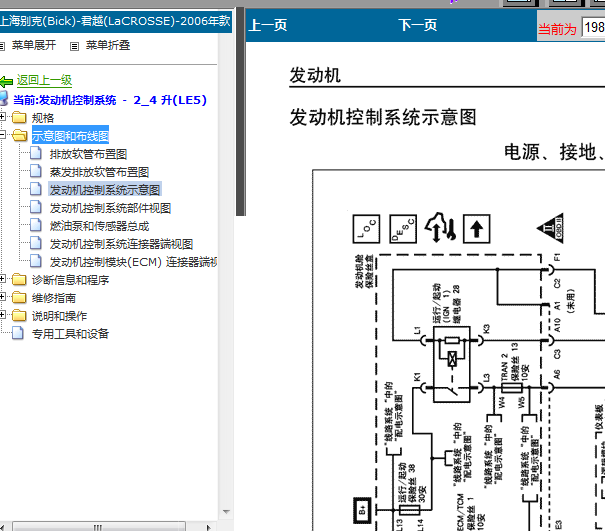
Task: Click the sidebar vertical scrollbar down arrow
Action: [x=226, y=512]
